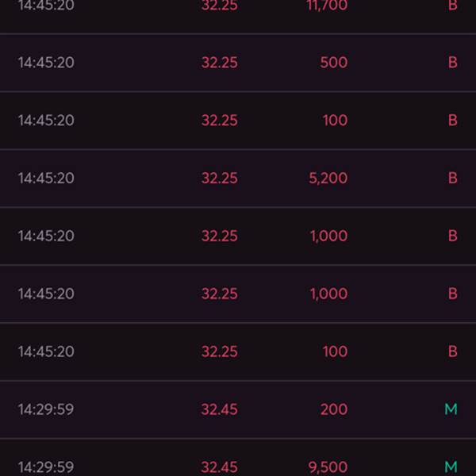This screenshot has width=476, height=476.
Task: Click timestamp 14:45:20 in the 11,700-volume row
Action: click(x=46, y=6)
